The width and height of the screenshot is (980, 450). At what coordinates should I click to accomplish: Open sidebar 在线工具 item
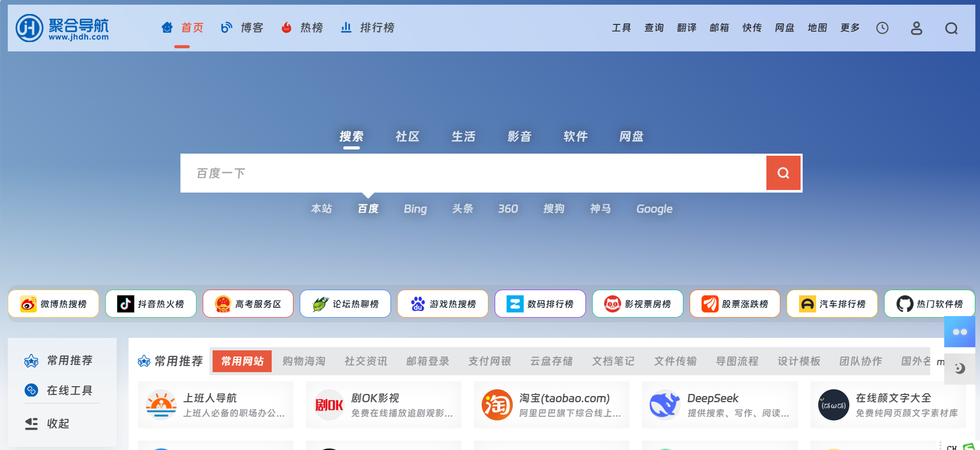59,390
